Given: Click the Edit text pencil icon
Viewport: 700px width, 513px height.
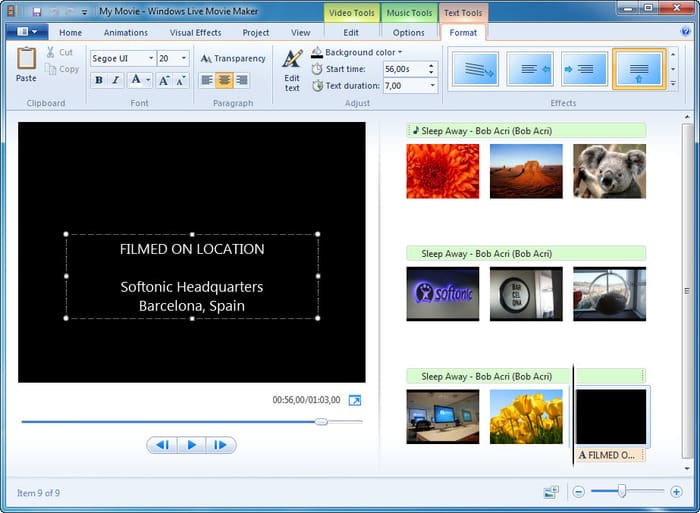Looking at the screenshot, I should click(x=292, y=60).
